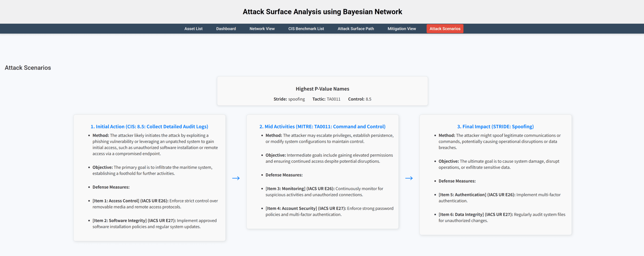Navigate to the CIS Benchmark List

306,28
